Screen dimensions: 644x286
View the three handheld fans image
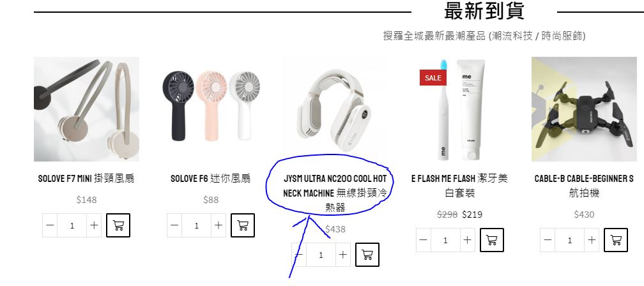pyautogui.click(x=211, y=109)
